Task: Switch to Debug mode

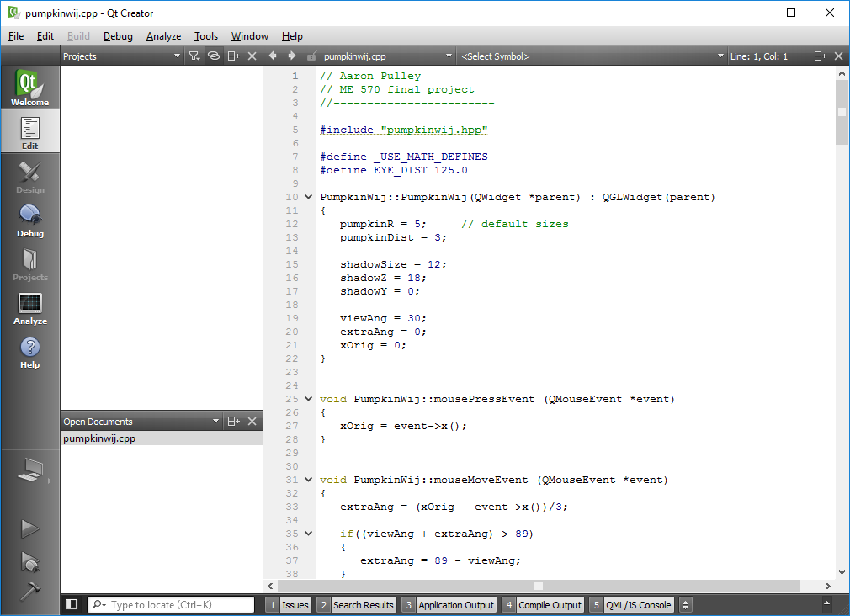Action: coord(29,219)
